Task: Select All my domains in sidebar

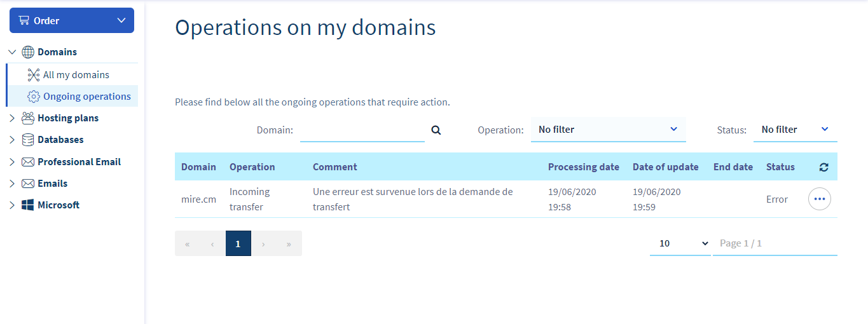Action: 76,75
